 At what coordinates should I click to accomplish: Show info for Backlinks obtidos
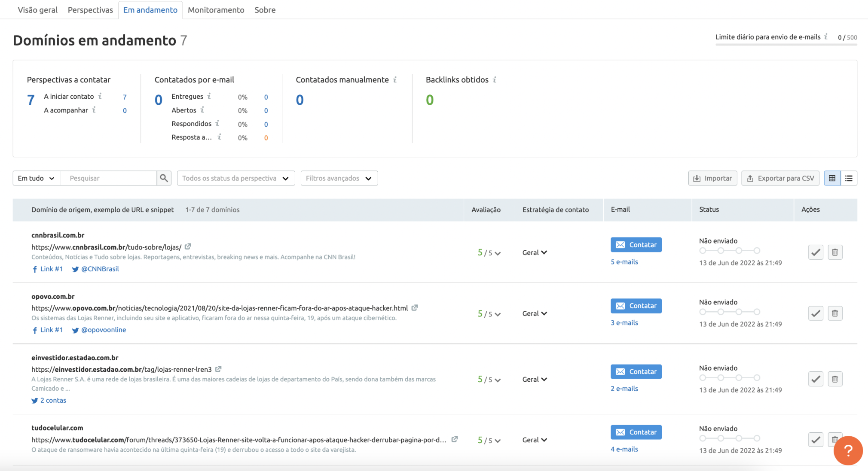495,79
